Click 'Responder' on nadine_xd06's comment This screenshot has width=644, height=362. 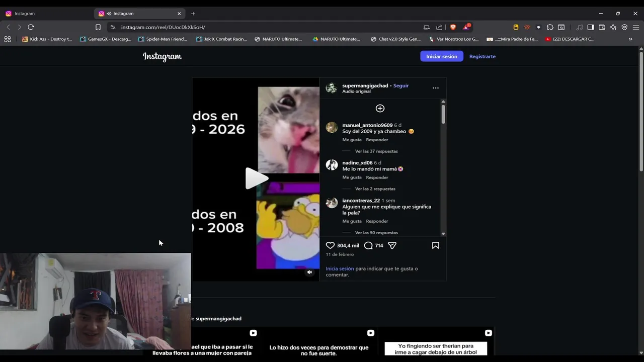click(377, 177)
